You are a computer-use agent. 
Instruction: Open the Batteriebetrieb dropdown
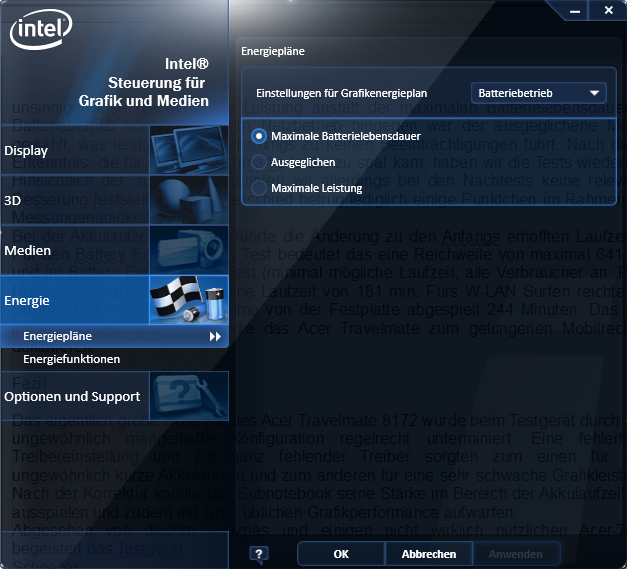click(x=538, y=93)
